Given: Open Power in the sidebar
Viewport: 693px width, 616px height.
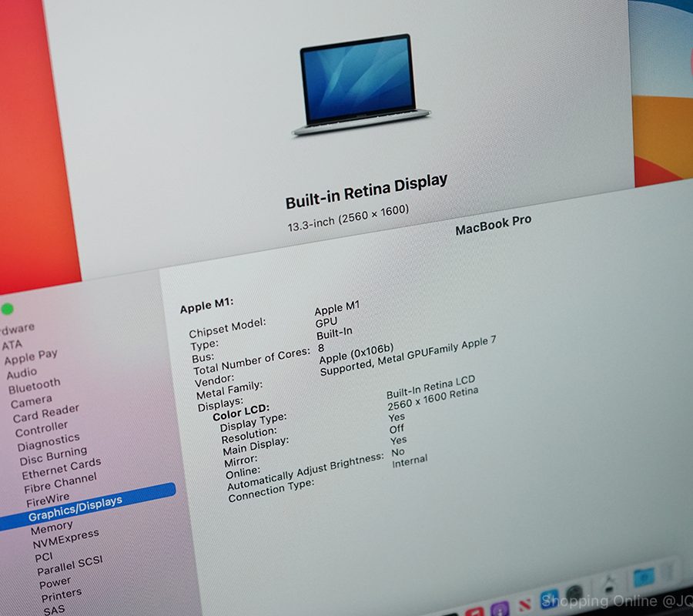Looking at the screenshot, I should [x=55, y=584].
